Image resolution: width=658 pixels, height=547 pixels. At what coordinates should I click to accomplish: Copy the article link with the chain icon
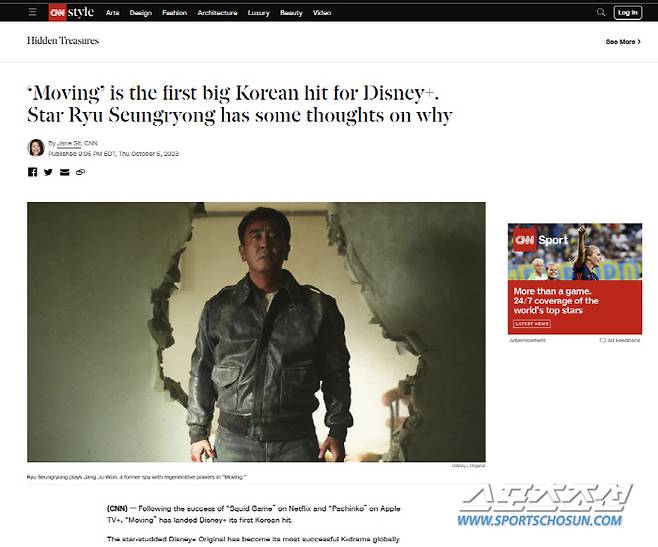pos(80,172)
